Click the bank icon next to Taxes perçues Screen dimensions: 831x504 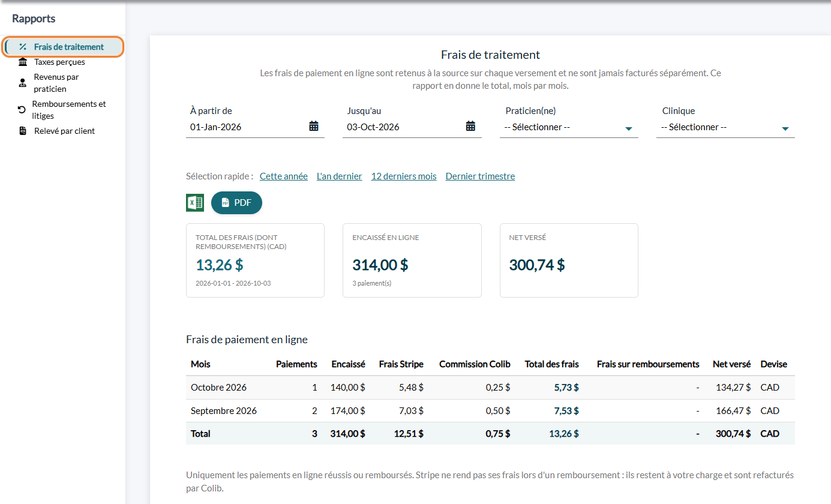23,62
